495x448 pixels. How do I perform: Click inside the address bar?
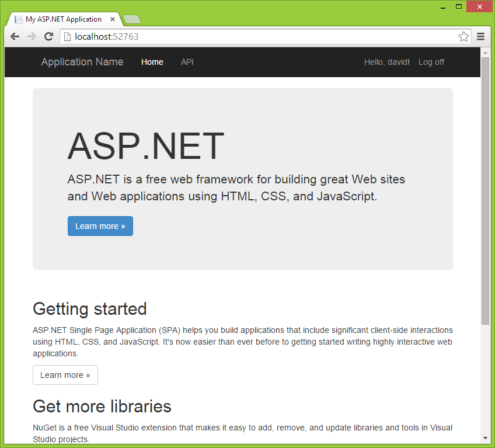point(233,36)
